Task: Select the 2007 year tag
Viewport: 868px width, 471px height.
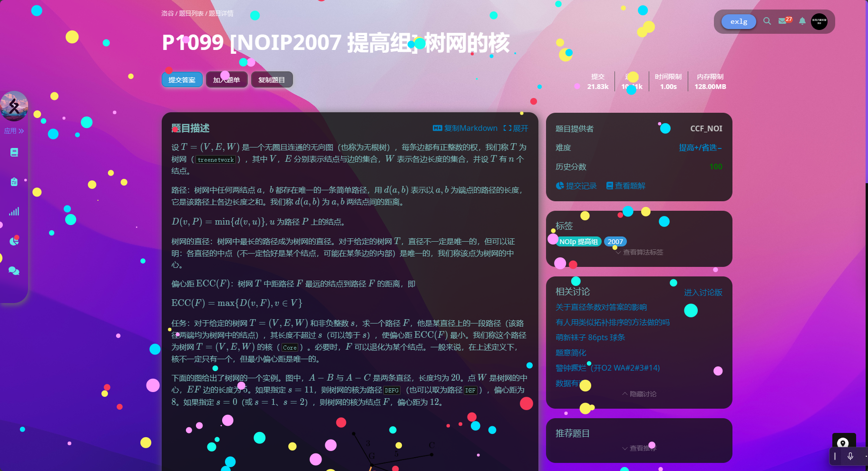Action: pos(615,242)
